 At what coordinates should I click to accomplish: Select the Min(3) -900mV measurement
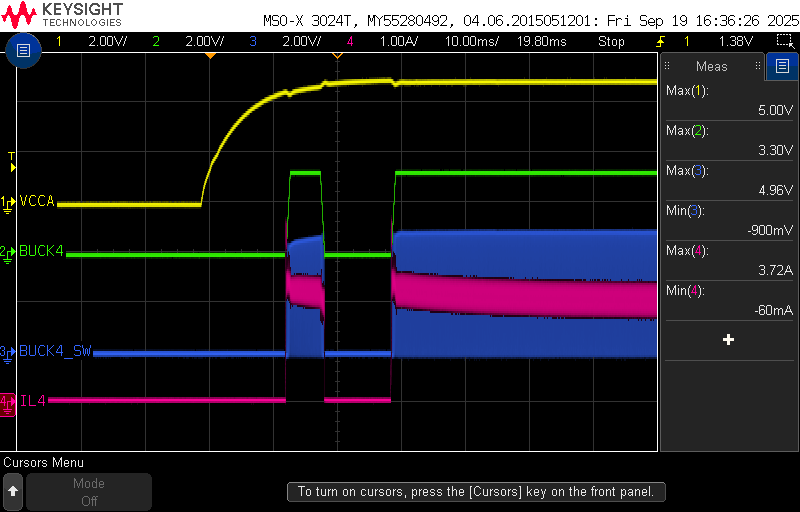point(729,220)
